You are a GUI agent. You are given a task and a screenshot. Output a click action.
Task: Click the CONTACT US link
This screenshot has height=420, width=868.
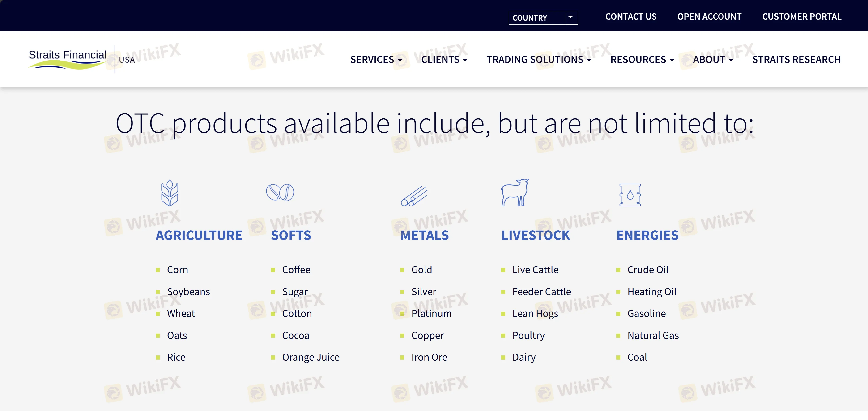point(631,17)
